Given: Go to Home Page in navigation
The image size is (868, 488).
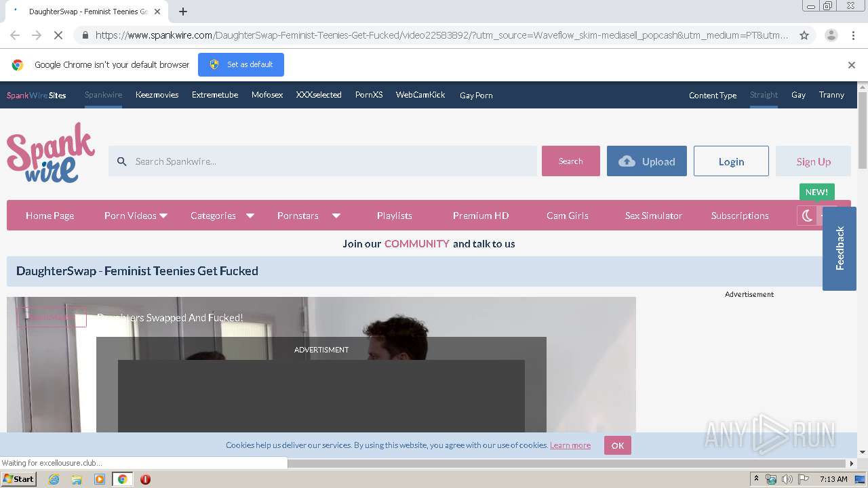Looking at the screenshot, I should [x=50, y=216].
